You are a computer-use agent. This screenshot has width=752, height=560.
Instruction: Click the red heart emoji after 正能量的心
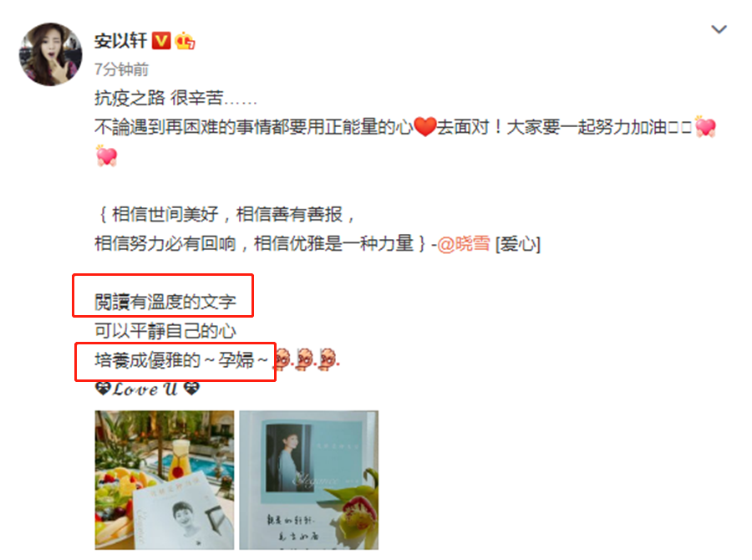[x=424, y=127]
